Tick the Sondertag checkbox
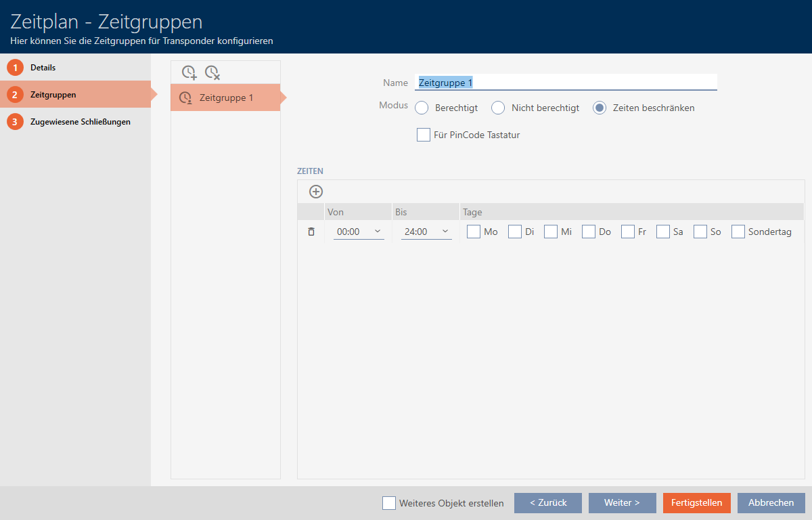 click(738, 232)
